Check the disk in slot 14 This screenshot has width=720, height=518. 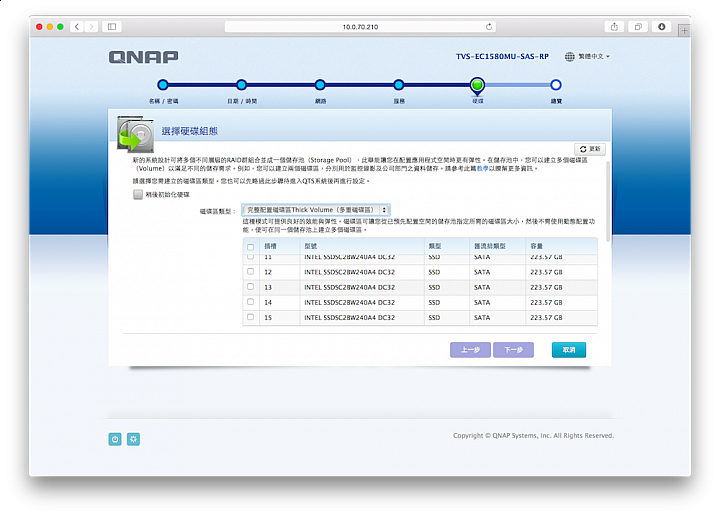point(250,302)
